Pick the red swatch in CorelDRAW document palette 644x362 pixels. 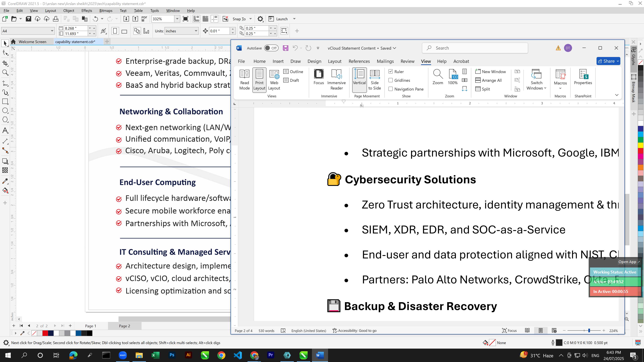pyautogui.click(x=45, y=333)
